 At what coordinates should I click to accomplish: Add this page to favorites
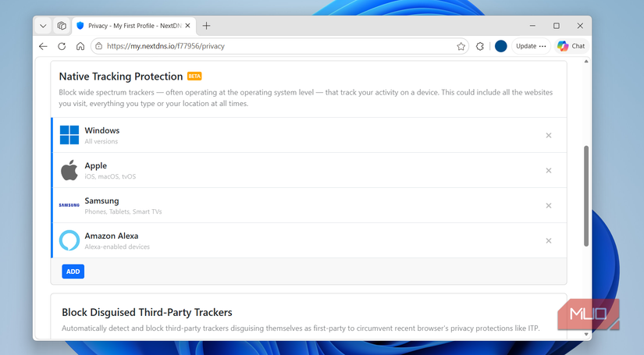[461, 46]
